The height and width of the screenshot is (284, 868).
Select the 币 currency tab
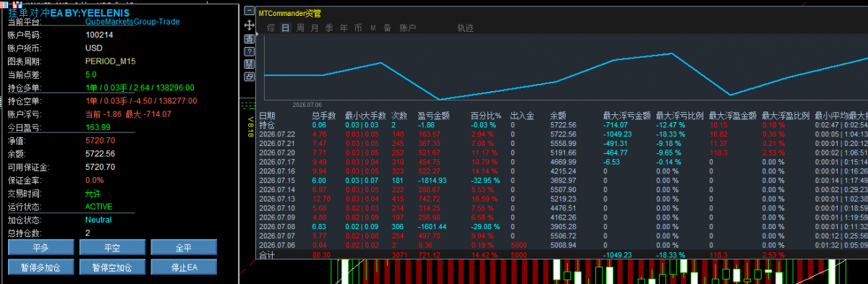coord(358,28)
